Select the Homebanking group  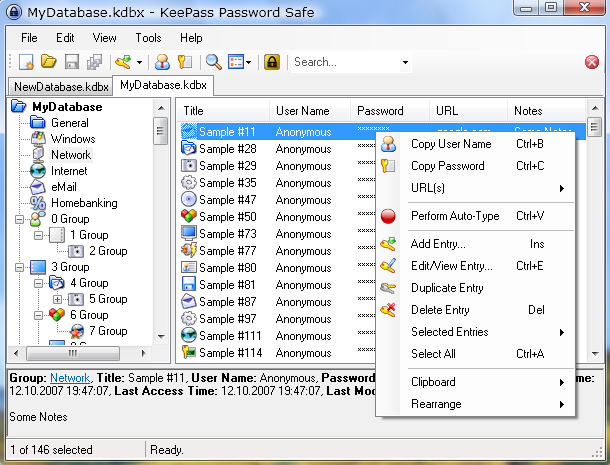point(84,203)
